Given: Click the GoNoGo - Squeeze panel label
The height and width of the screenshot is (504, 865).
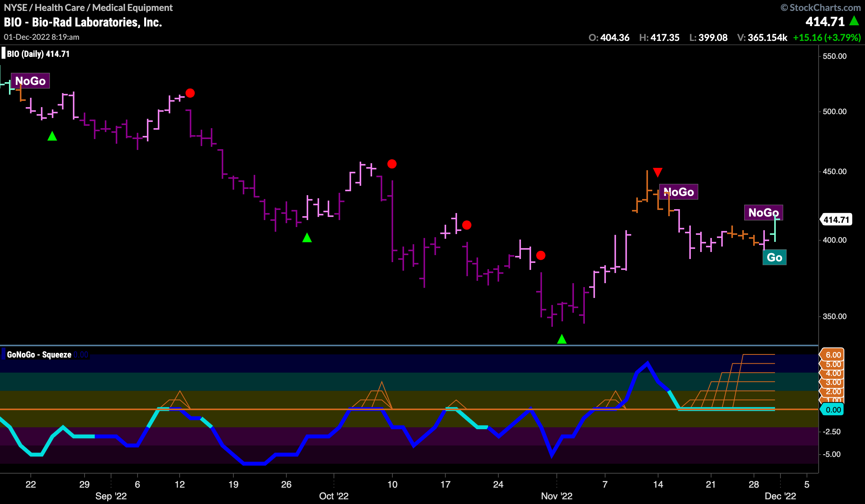Looking at the screenshot, I should point(39,354).
